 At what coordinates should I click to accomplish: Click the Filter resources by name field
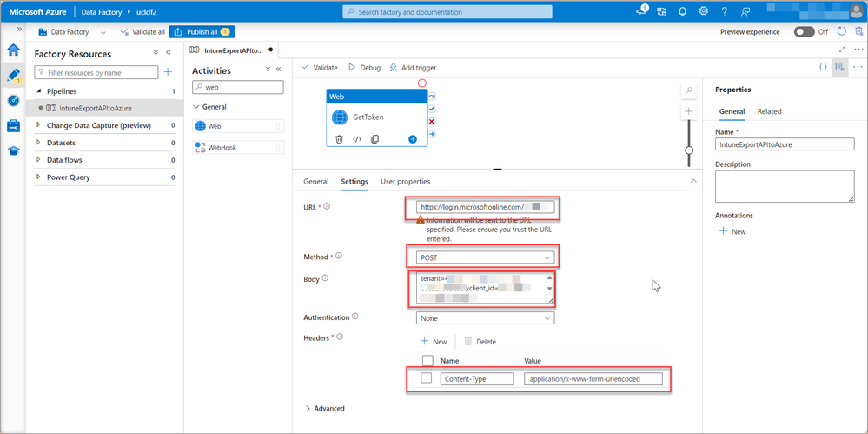(x=96, y=72)
